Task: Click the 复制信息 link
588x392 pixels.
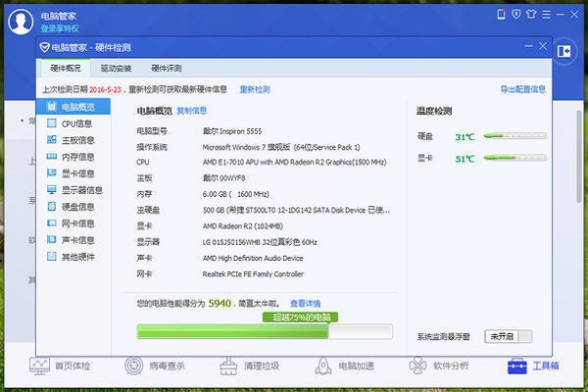Action: coord(192,111)
